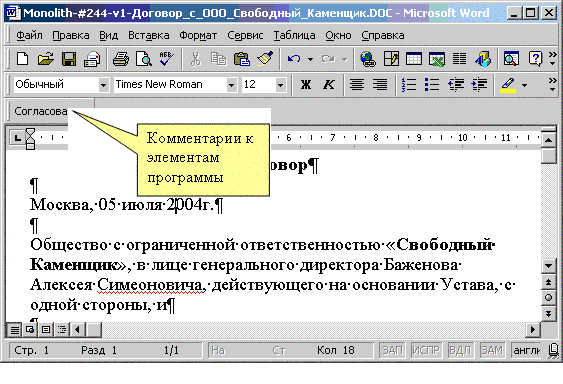Set text columns icon
Image resolution: width=563 pixels, height=384 pixels.
(459, 59)
